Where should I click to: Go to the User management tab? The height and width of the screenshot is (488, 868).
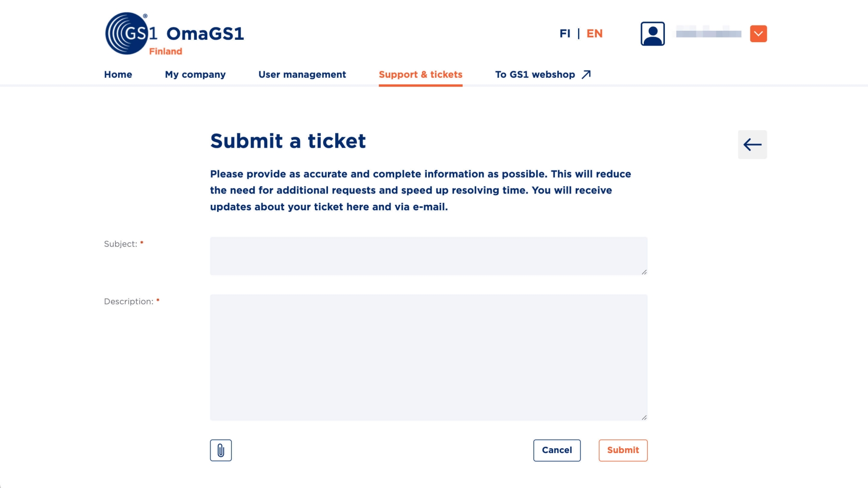tap(302, 74)
